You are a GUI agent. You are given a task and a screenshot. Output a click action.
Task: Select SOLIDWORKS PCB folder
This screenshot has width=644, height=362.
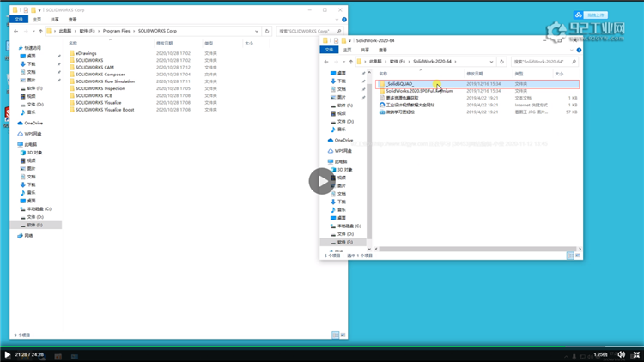(94, 95)
